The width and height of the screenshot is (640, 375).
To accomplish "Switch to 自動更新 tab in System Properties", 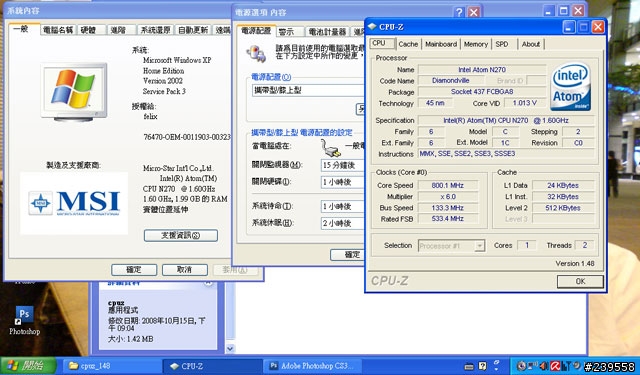I will click(193, 30).
